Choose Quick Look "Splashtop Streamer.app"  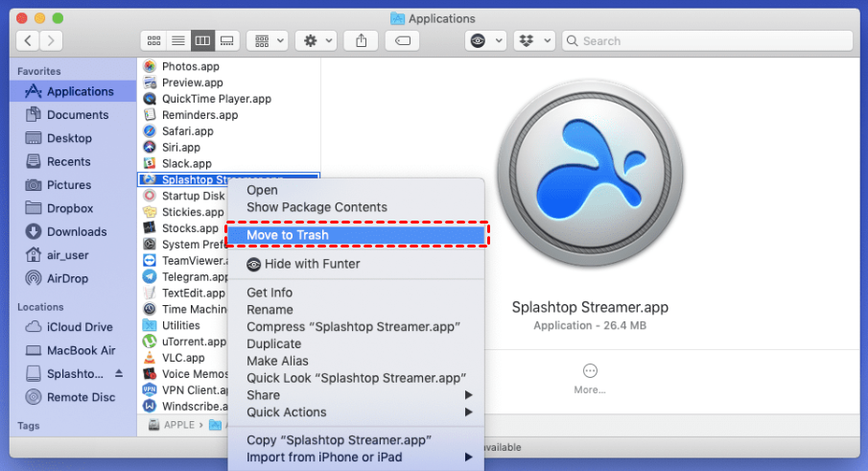coord(356,378)
